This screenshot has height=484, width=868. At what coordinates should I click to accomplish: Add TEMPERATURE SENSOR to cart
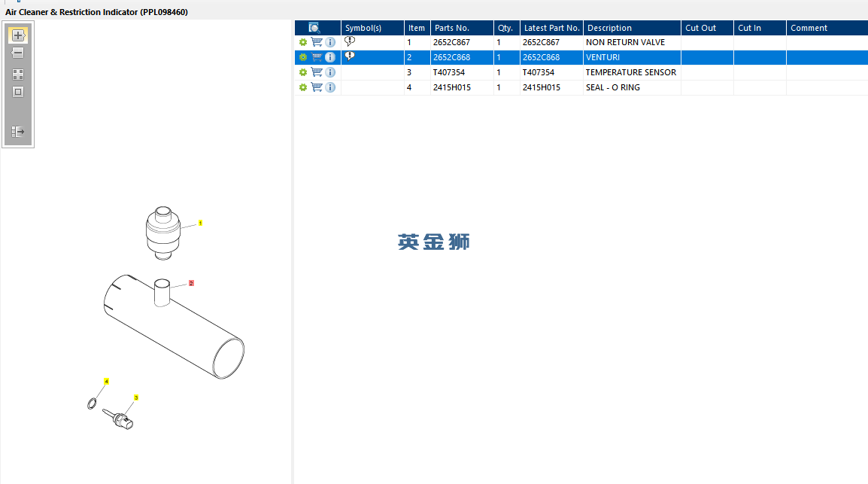(317, 72)
